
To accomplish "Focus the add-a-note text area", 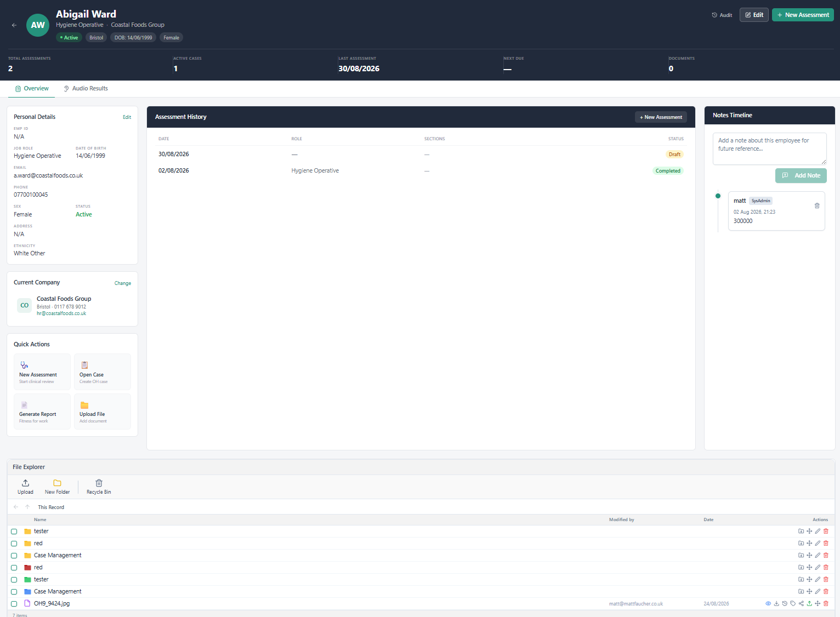I will pos(769,148).
